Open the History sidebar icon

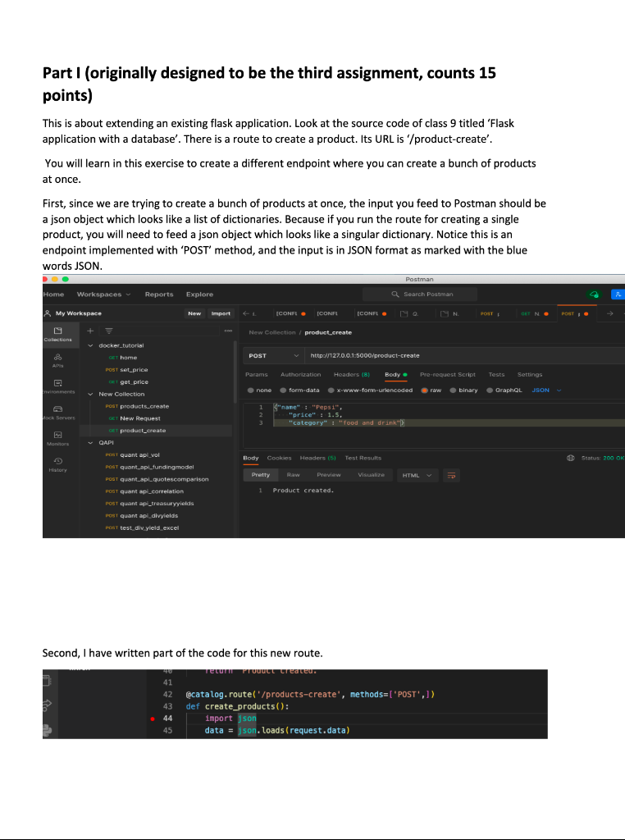[x=58, y=464]
